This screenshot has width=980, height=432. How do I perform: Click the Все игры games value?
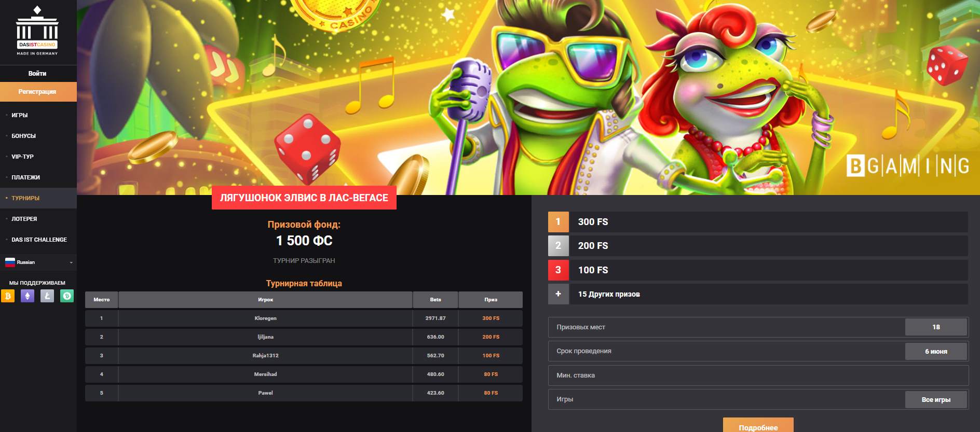[936, 400]
